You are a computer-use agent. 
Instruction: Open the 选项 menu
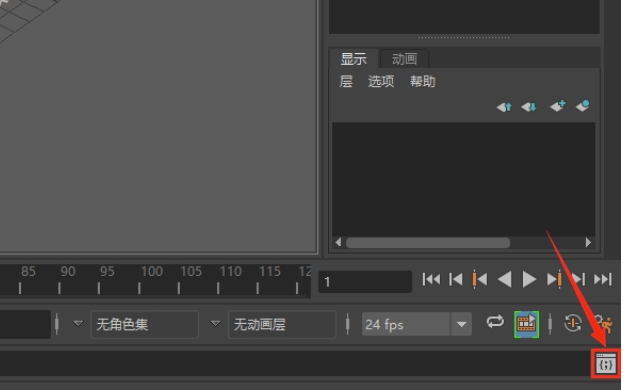pyautogui.click(x=381, y=81)
